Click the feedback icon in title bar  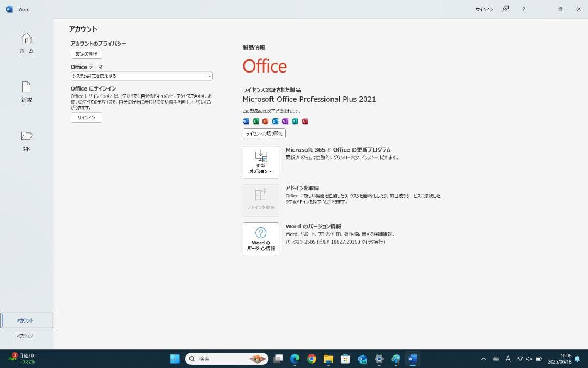pyautogui.click(x=505, y=9)
